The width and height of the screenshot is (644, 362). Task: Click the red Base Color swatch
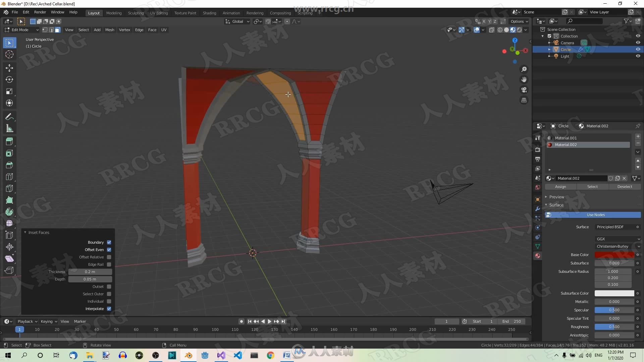614,255
